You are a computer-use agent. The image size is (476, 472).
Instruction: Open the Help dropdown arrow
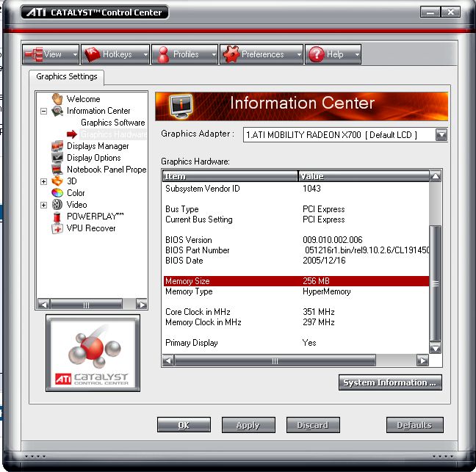[357, 54]
